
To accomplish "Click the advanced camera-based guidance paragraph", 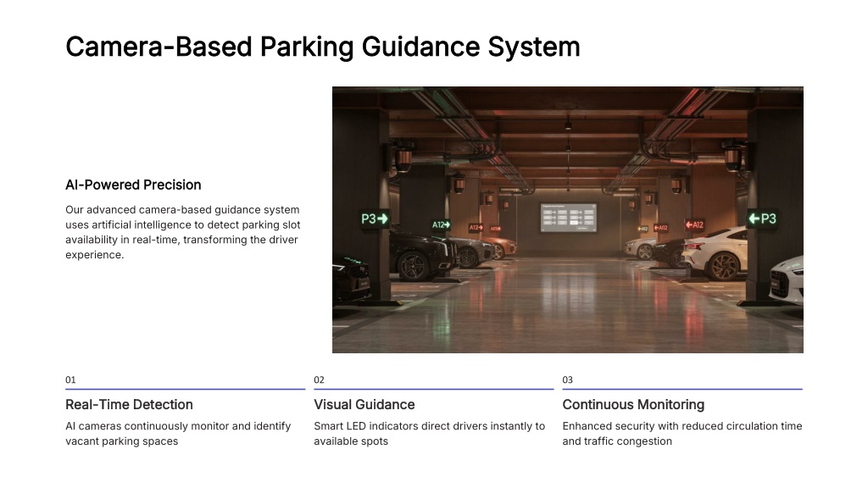I will click(x=182, y=232).
